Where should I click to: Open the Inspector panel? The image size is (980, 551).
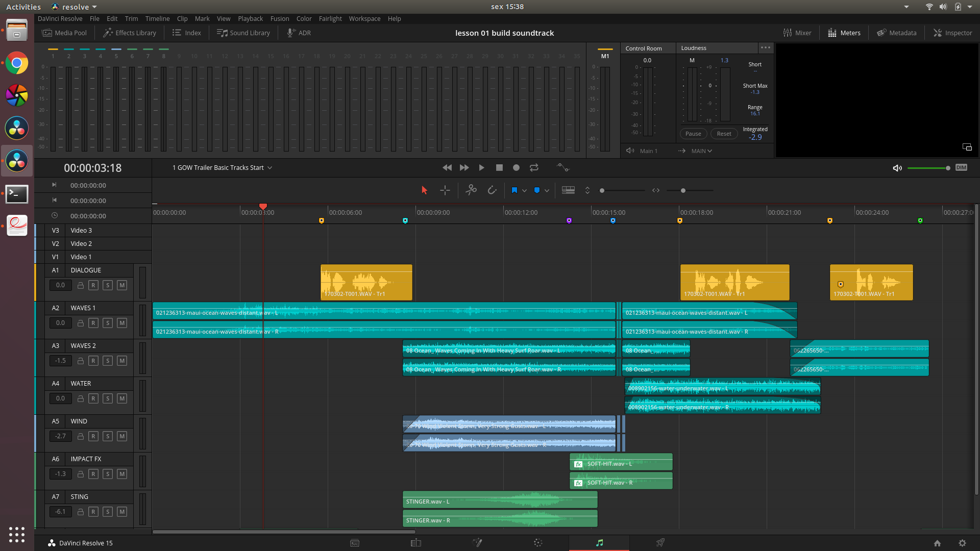[952, 33]
